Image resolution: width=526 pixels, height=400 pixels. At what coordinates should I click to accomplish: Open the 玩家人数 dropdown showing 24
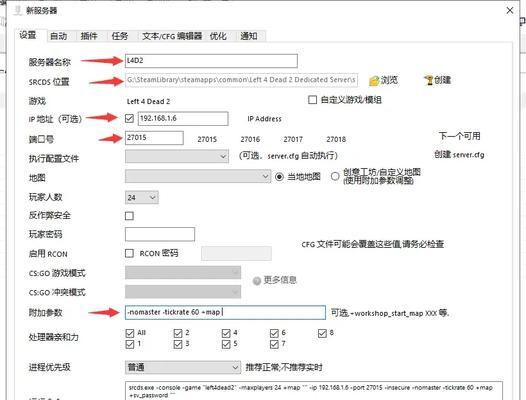pos(142,198)
